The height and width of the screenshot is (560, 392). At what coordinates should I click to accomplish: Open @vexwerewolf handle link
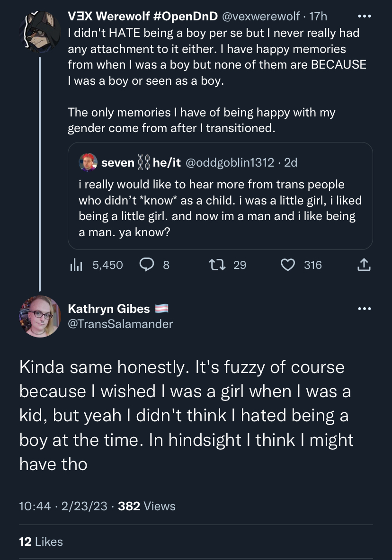[x=261, y=16]
